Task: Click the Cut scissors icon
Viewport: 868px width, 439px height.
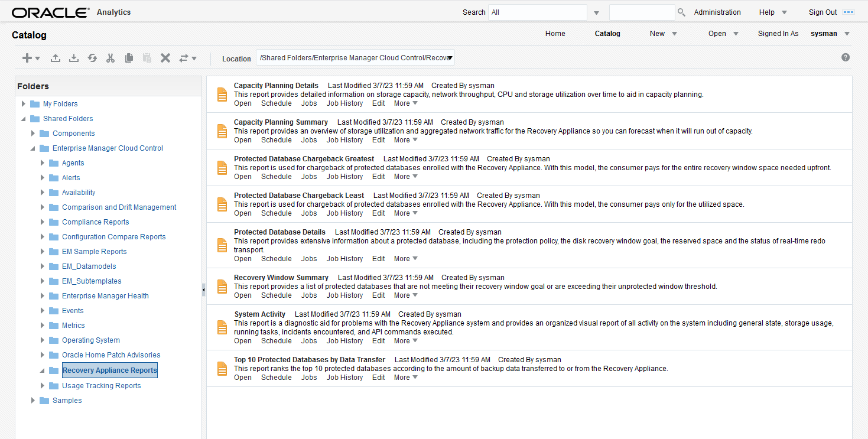Action: [x=110, y=58]
